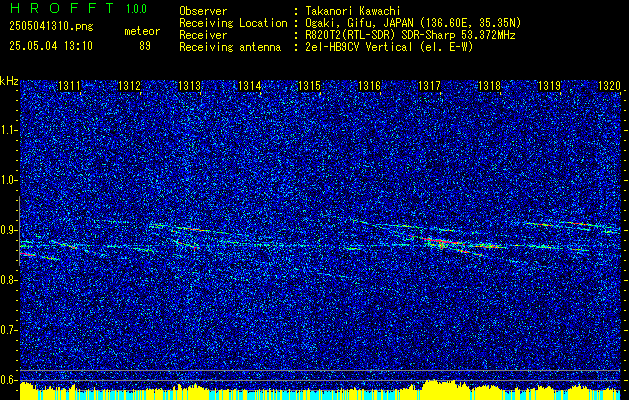Click the 1317 time marker
The height and width of the screenshot is (400, 629).
coord(429,85)
